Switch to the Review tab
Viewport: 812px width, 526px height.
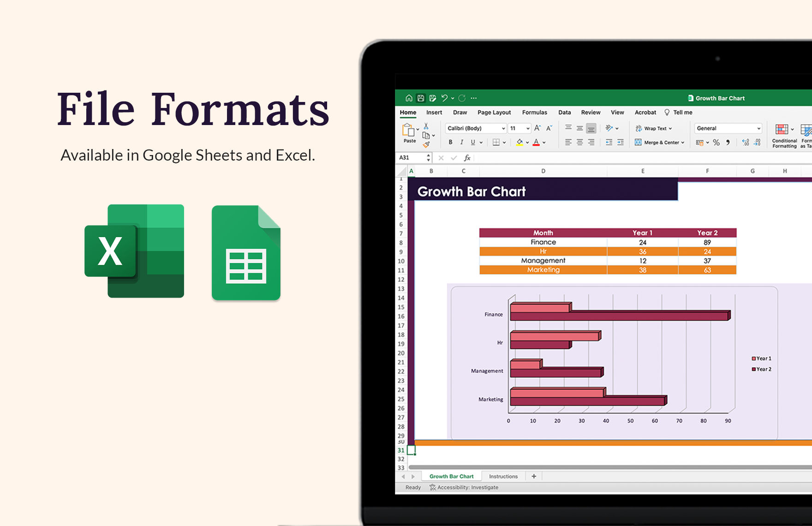click(591, 112)
